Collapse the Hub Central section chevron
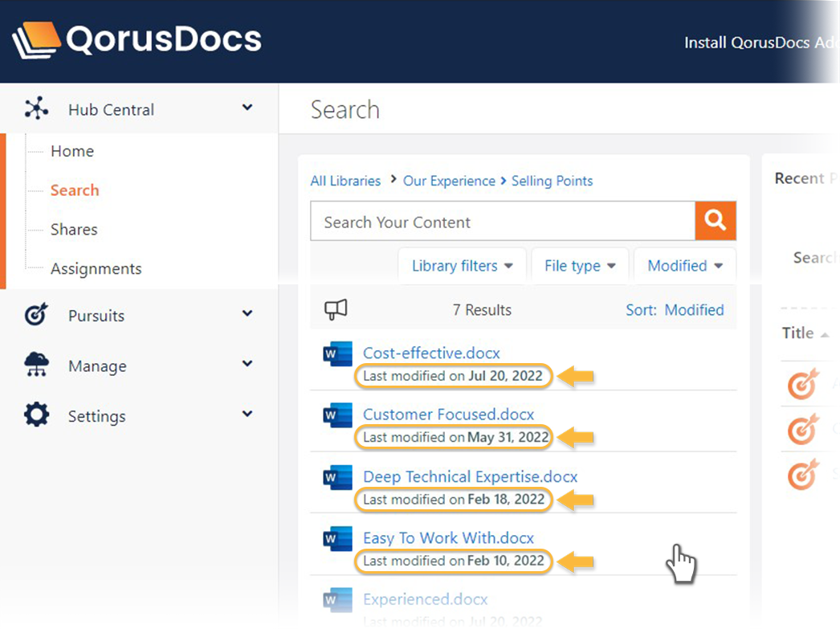Image resolution: width=840 pixels, height=629 pixels. tap(247, 107)
